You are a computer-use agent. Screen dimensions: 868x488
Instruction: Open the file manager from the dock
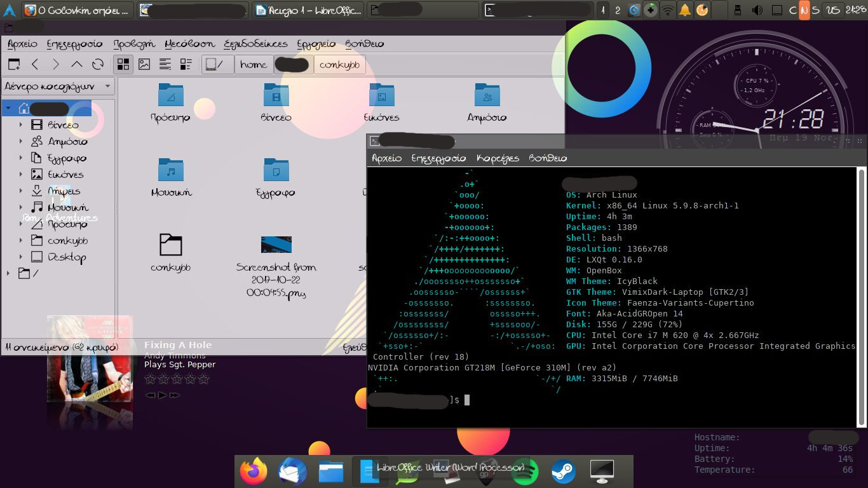click(331, 471)
